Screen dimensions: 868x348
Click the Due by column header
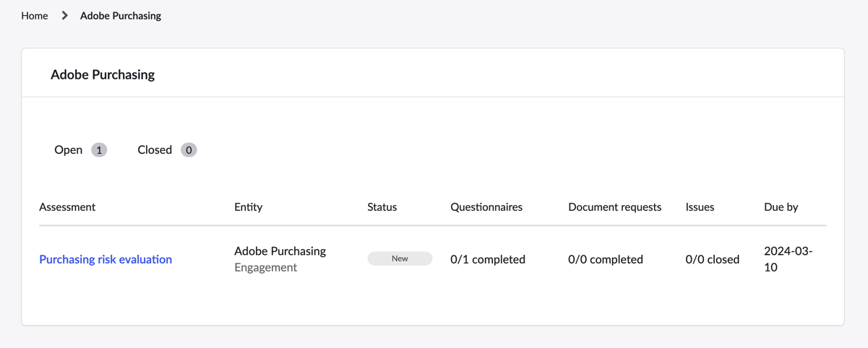(x=781, y=206)
